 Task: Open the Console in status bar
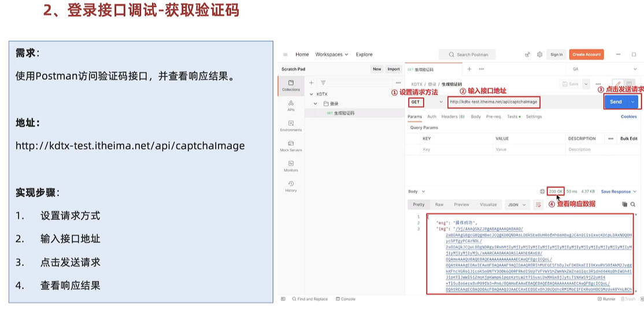point(345,299)
